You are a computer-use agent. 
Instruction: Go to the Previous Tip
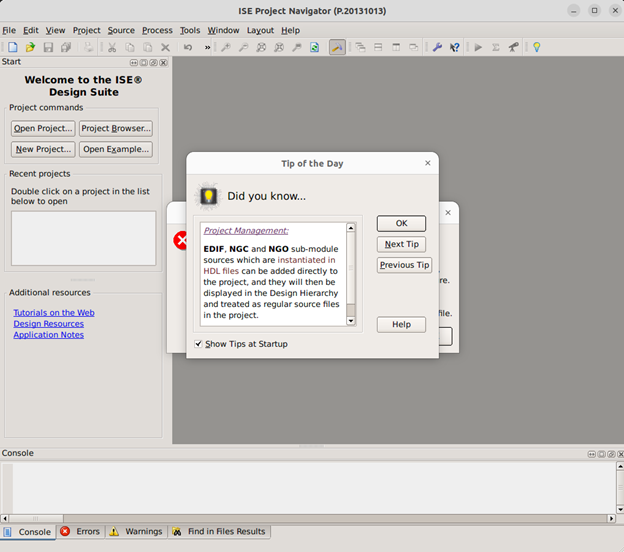(404, 265)
